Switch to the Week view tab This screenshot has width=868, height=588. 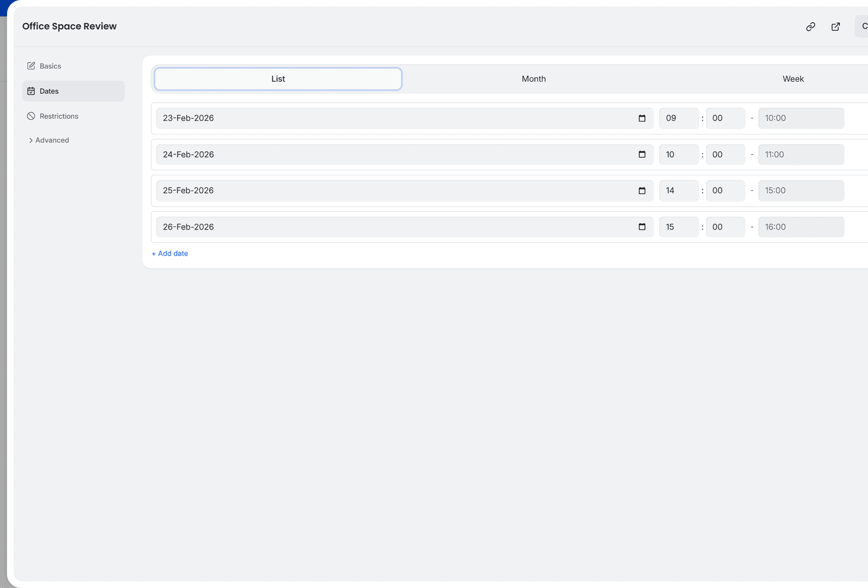(793, 78)
